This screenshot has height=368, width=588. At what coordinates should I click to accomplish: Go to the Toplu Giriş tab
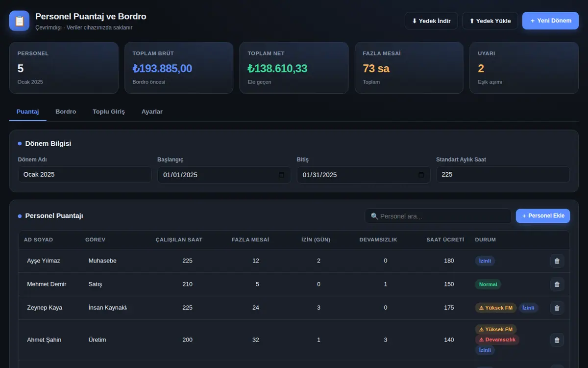109,112
